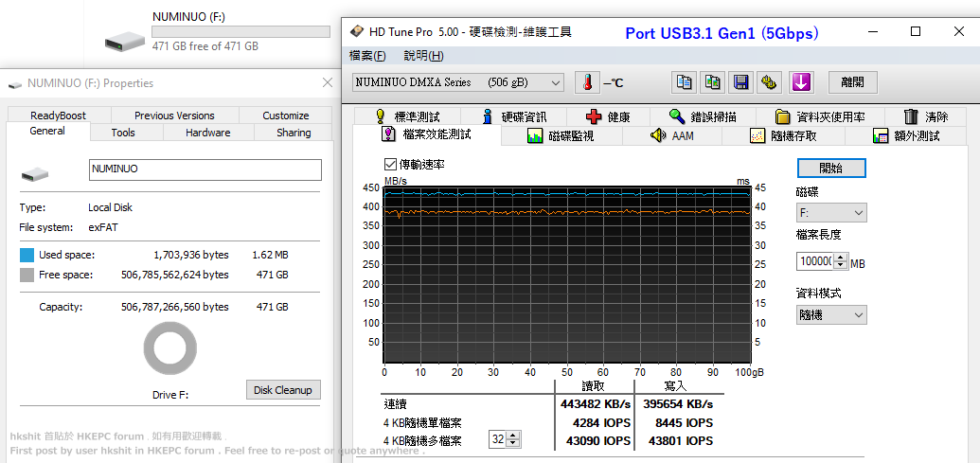Switch to the 清除 erase tab
The image size is (980, 463).
point(926,116)
